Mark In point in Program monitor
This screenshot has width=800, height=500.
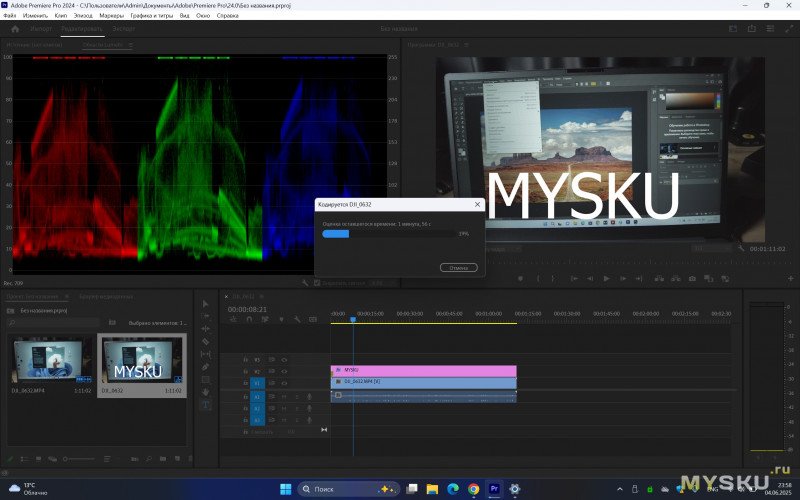[x=538, y=279]
